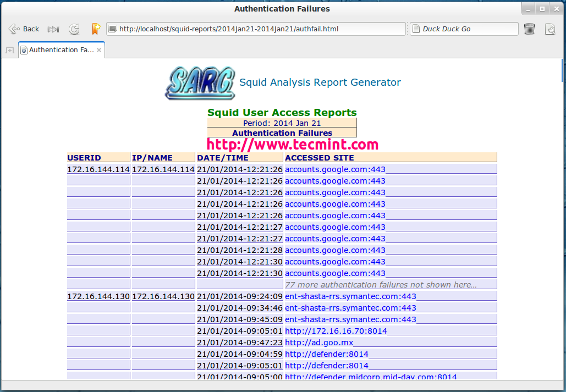
Task: Bookmark this page using the star icon
Action: point(96,29)
